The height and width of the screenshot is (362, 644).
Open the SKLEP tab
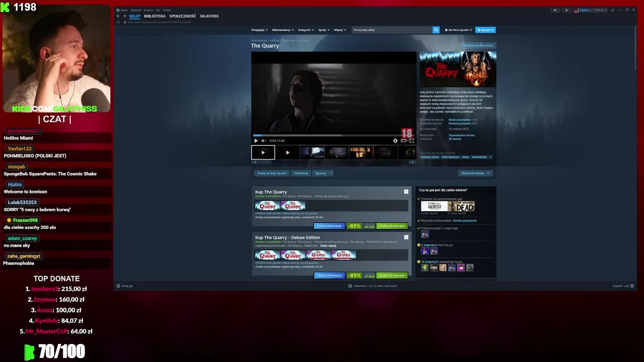point(134,16)
